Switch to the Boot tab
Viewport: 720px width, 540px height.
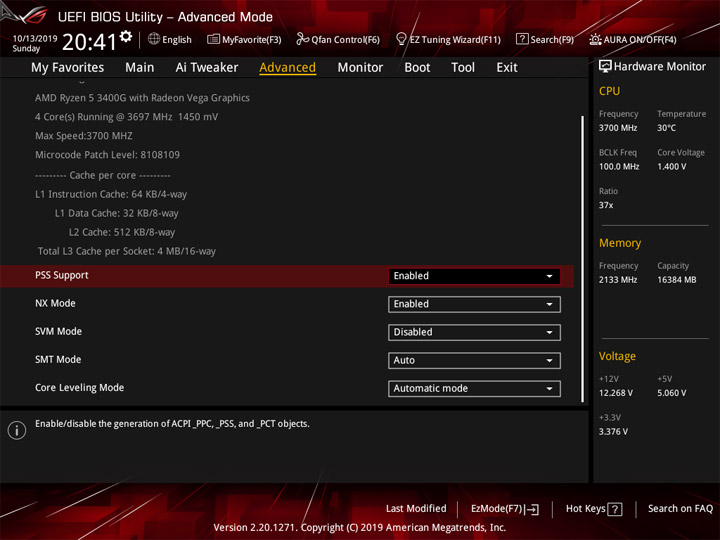[x=417, y=68]
